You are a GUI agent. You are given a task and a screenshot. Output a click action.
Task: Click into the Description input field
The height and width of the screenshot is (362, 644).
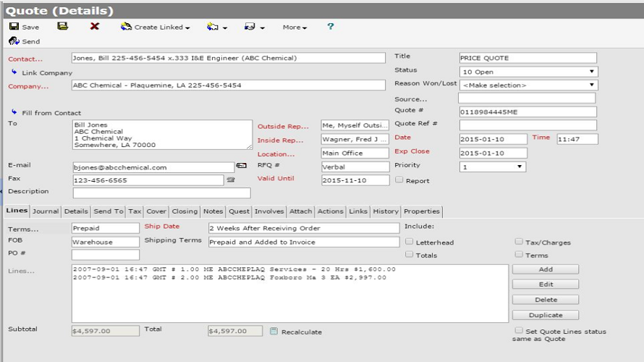click(161, 193)
